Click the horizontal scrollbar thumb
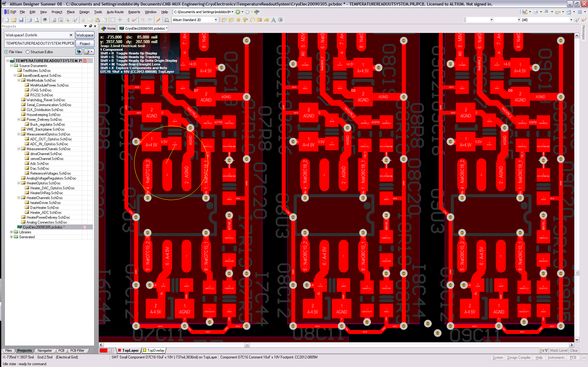Screen dimensions: 588x367 tap(247, 345)
